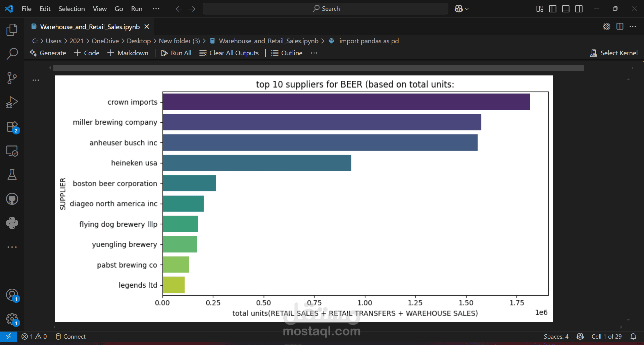Open cell output more actions menu

tap(36, 80)
